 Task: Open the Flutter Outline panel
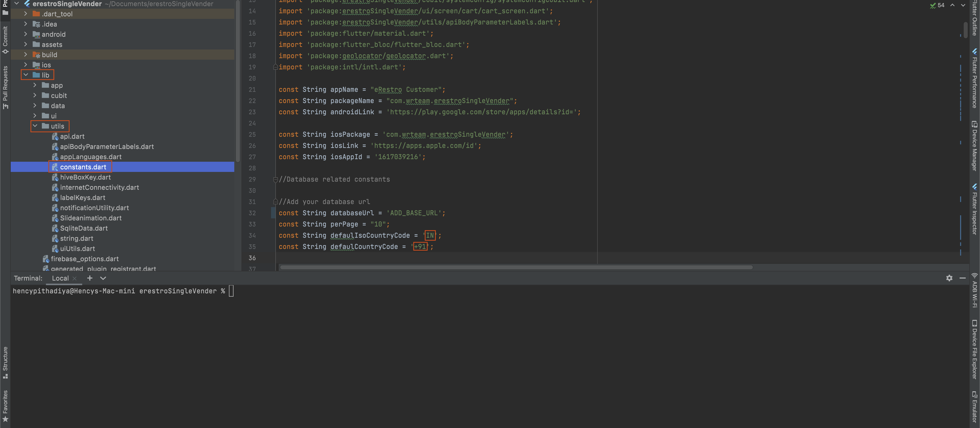(x=975, y=18)
